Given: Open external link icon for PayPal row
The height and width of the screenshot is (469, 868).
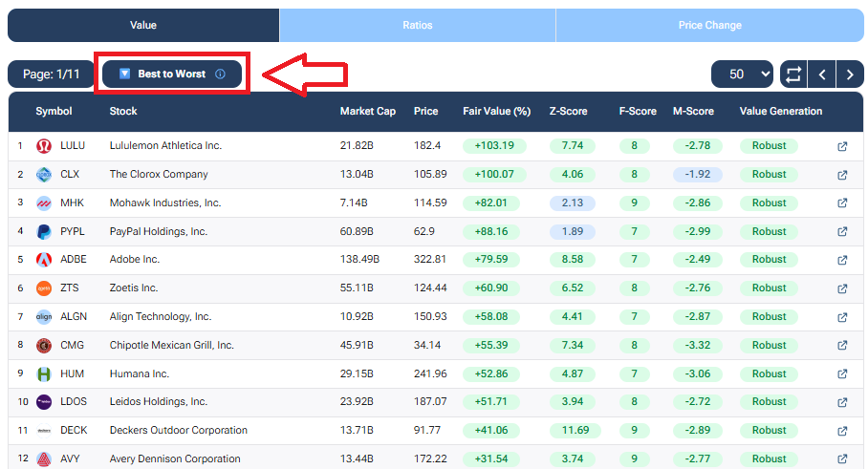Looking at the screenshot, I should pyautogui.click(x=842, y=231).
